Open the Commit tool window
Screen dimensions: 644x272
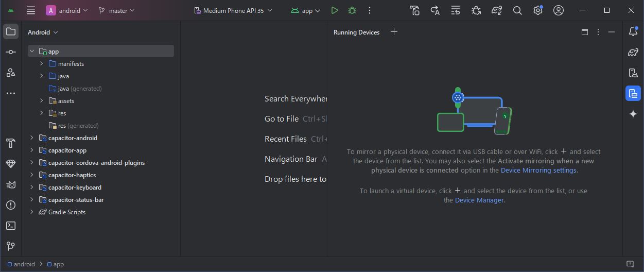point(11,52)
